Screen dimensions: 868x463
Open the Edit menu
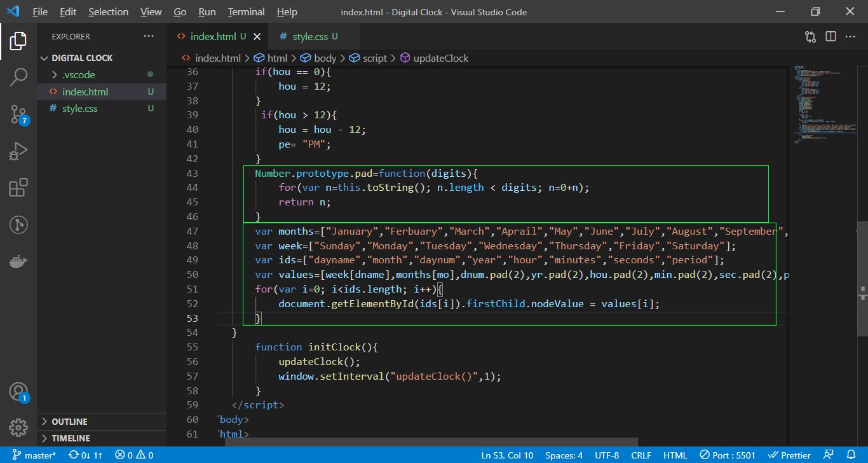68,11
